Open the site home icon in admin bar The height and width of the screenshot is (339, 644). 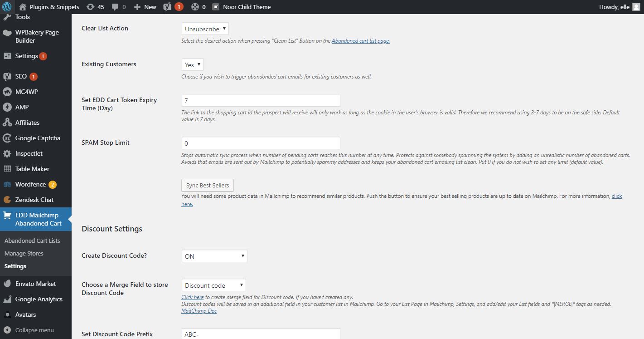point(23,7)
